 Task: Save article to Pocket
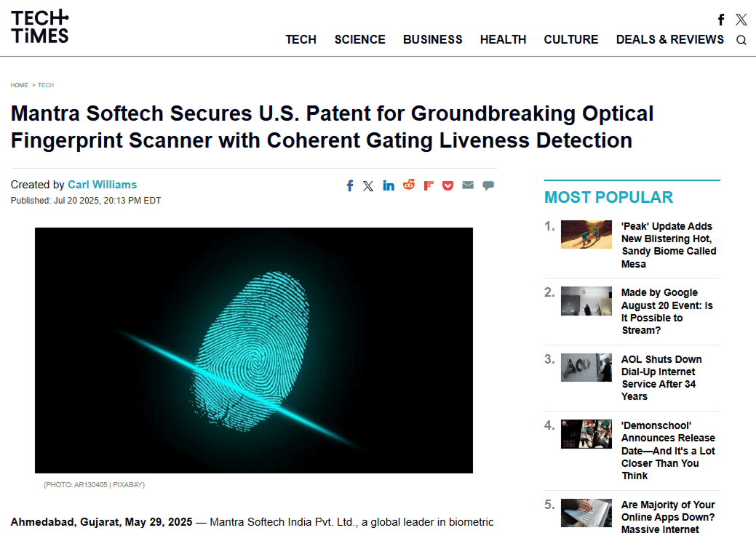click(448, 185)
